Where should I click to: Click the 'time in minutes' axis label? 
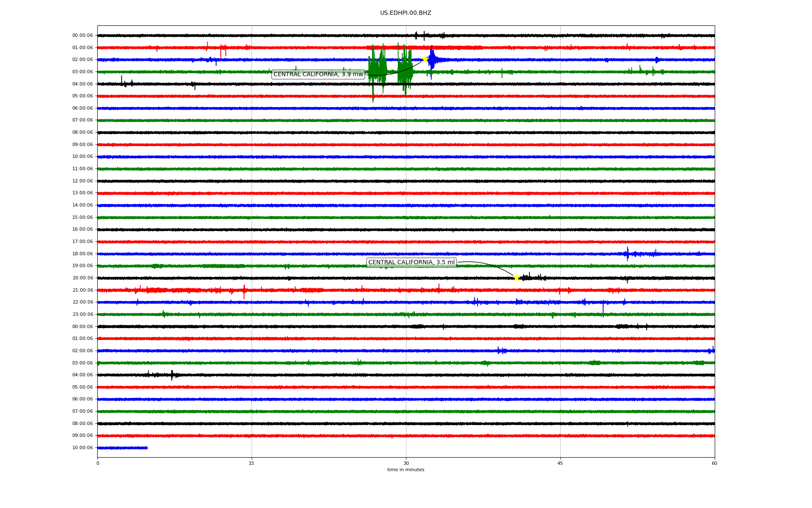(406, 469)
